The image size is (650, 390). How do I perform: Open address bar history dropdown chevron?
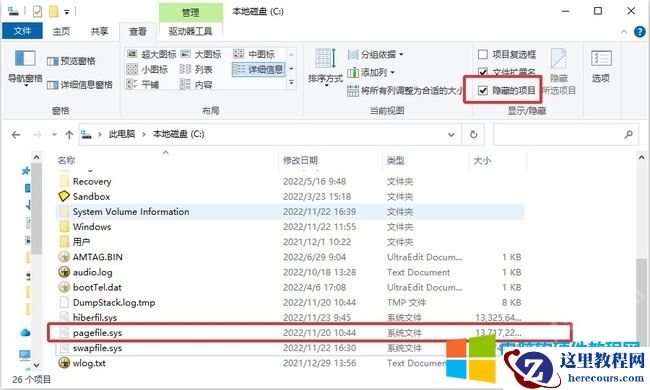point(451,135)
